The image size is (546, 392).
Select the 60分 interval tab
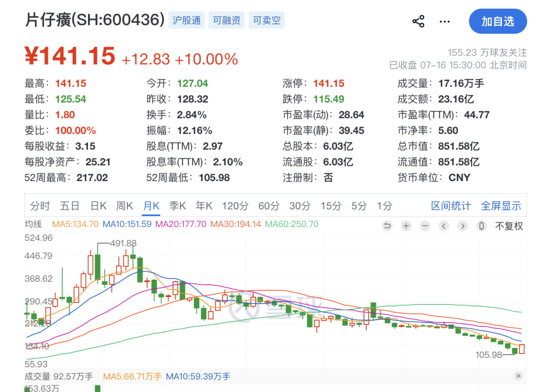pyautogui.click(x=269, y=206)
